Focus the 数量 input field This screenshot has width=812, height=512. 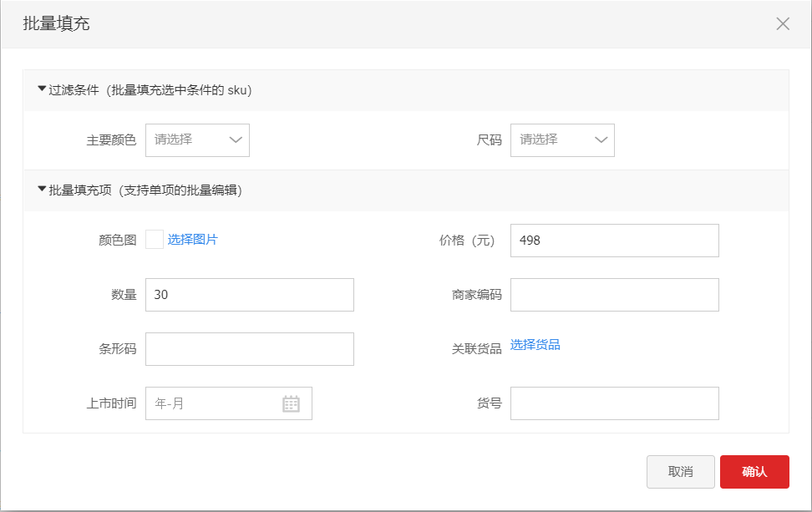click(250, 295)
